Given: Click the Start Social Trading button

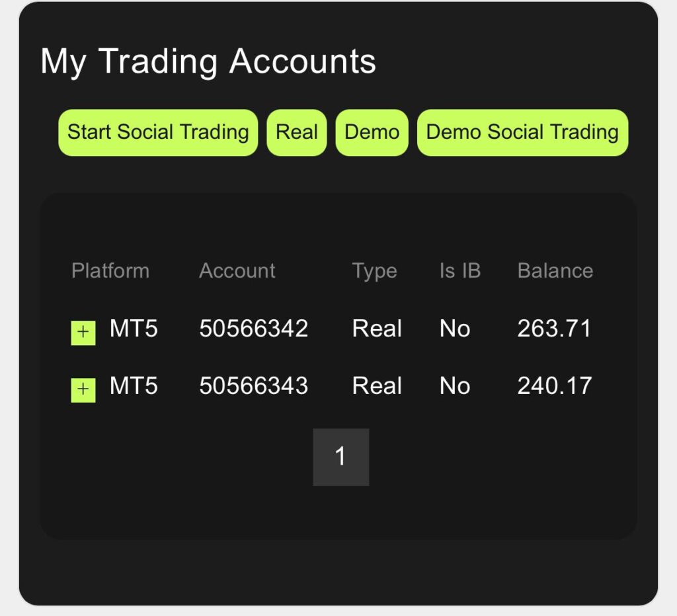Looking at the screenshot, I should click(158, 132).
